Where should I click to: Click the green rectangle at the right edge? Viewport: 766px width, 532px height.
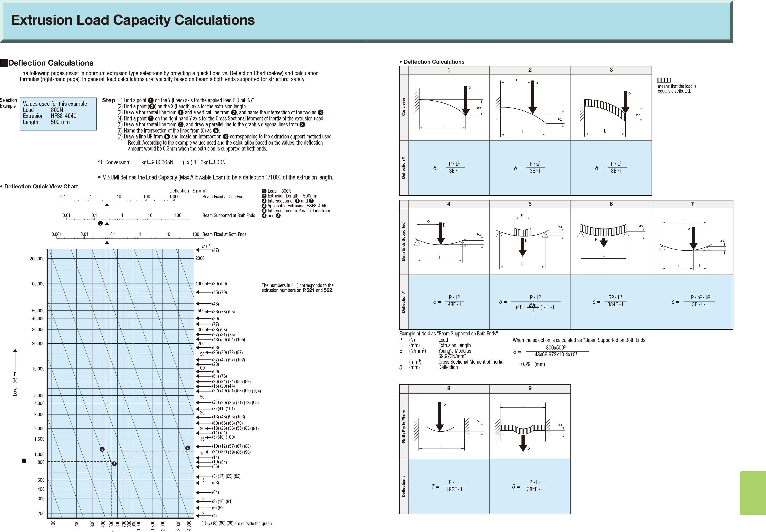coord(752,493)
